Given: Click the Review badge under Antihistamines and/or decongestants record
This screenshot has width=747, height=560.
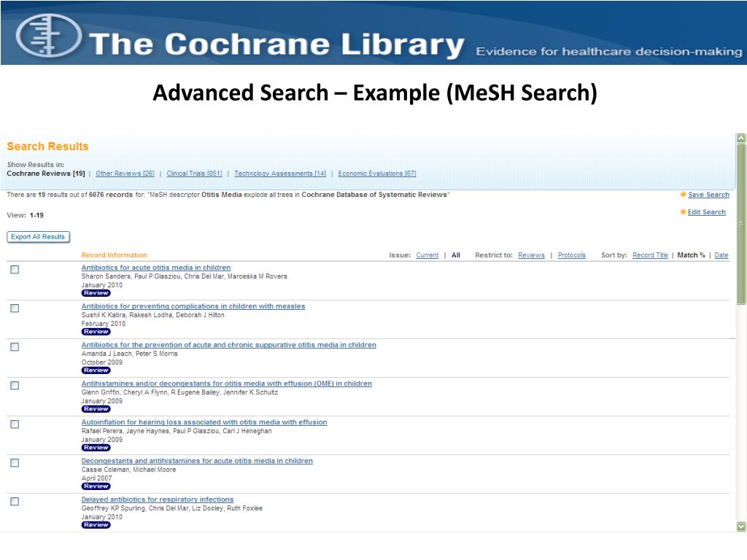Looking at the screenshot, I should [96, 408].
